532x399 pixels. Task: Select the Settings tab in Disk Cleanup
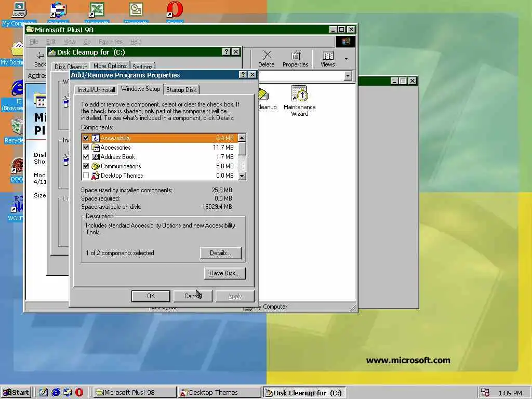pos(142,66)
